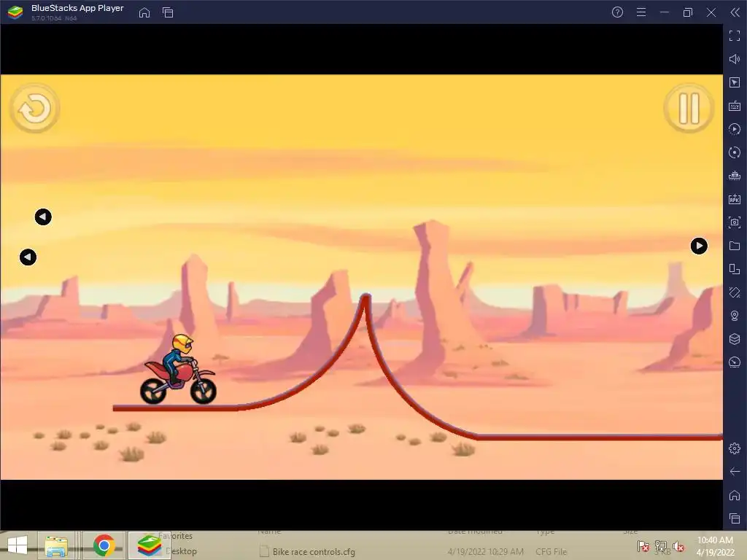Take a screenshot with the camera icon
This screenshot has width=747, height=560.
[x=735, y=222]
